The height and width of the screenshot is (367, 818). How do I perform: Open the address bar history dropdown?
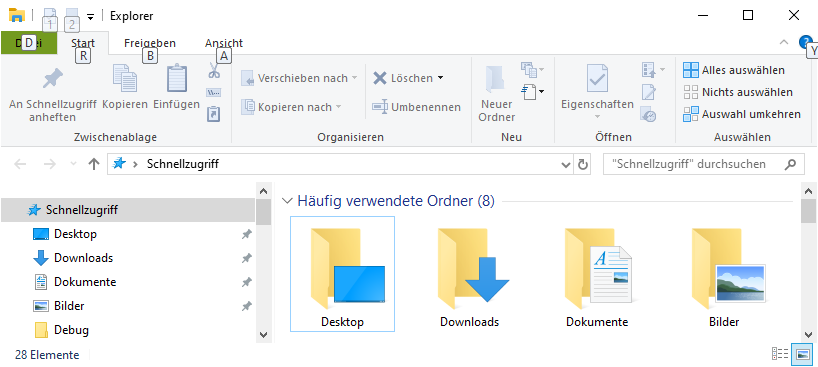point(566,165)
